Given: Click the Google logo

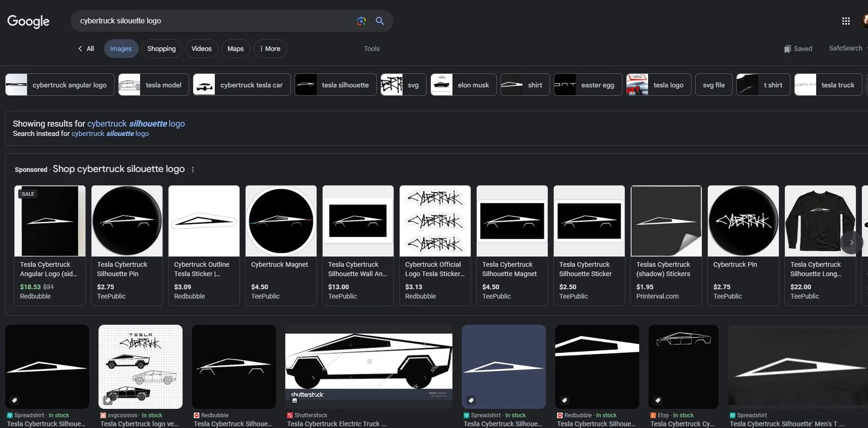Looking at the screenshot, I should click(x=28, y=21).
